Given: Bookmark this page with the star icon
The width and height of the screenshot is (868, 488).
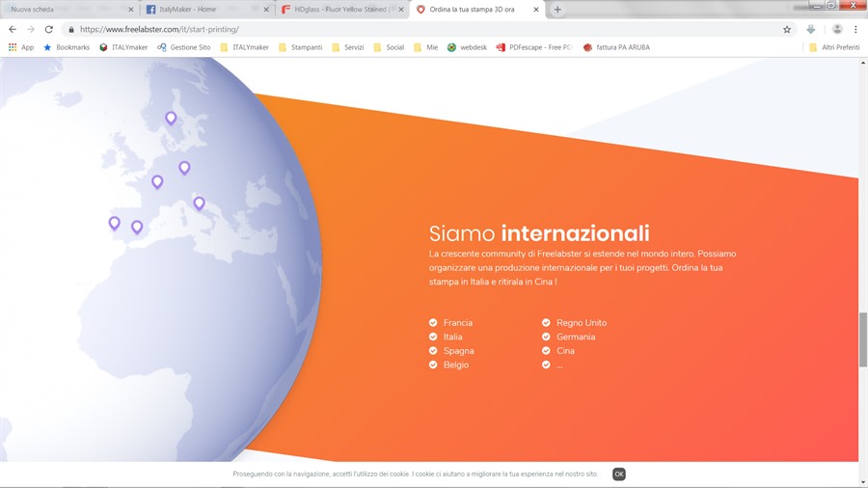Looking at the screenshot, I should pyautogui.click(x=787, y=29).
